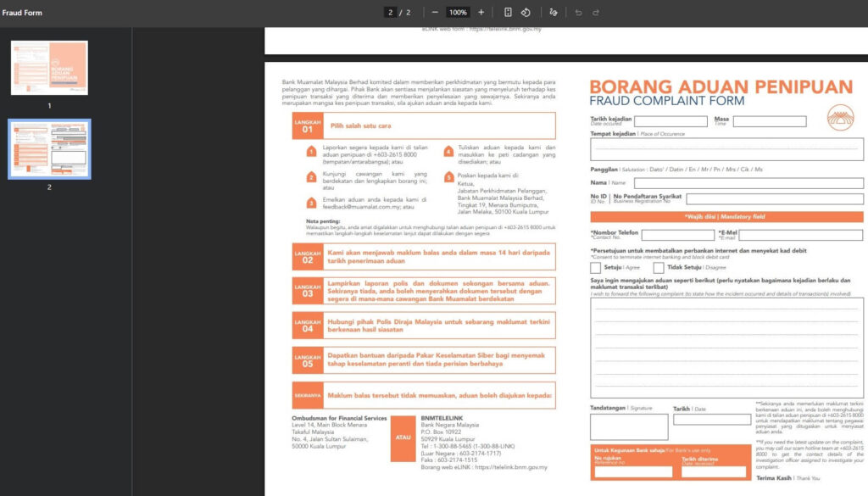Click the undo arrow icon
Screen dimensions: 868x496
click(x=578, y=13)
